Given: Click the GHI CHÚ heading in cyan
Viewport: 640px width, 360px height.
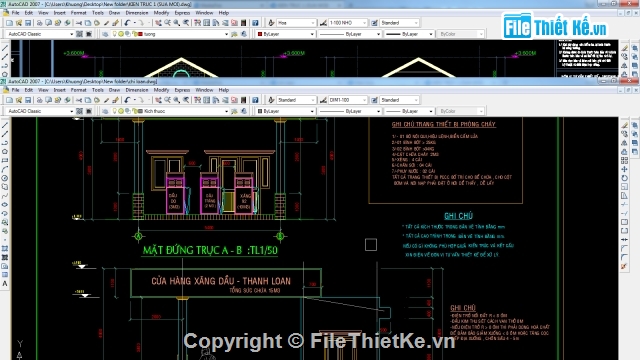Looking at the screenshot, I should (x=458, y=216).
